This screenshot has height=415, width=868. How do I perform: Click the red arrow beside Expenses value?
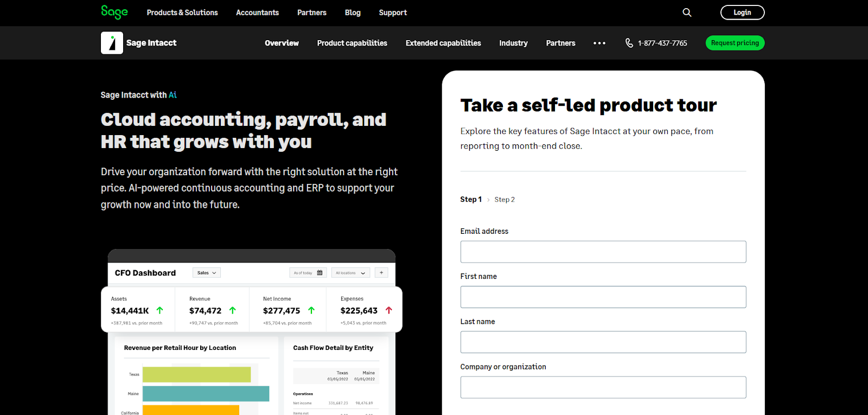(388, 310)
